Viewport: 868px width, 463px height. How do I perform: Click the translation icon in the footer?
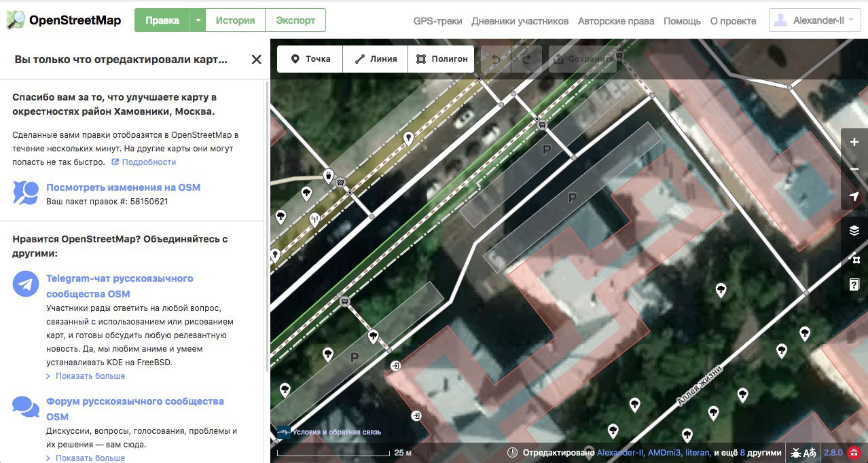click(810, 453)
